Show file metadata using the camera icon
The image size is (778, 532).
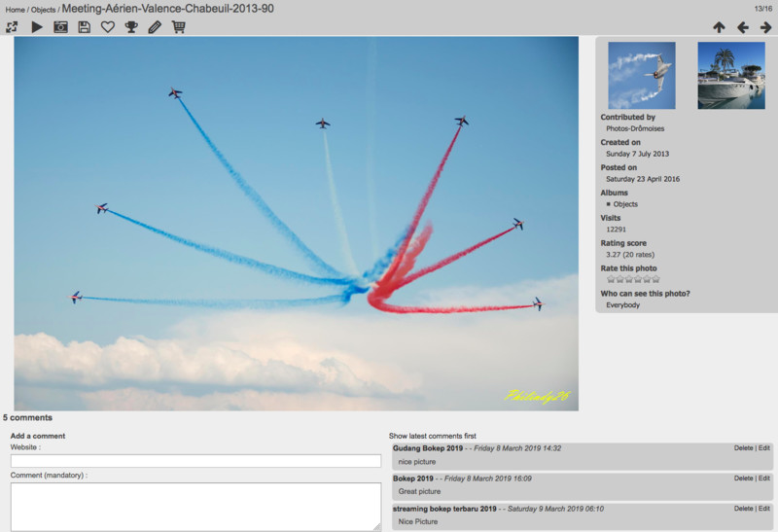[x=60, y=27]
